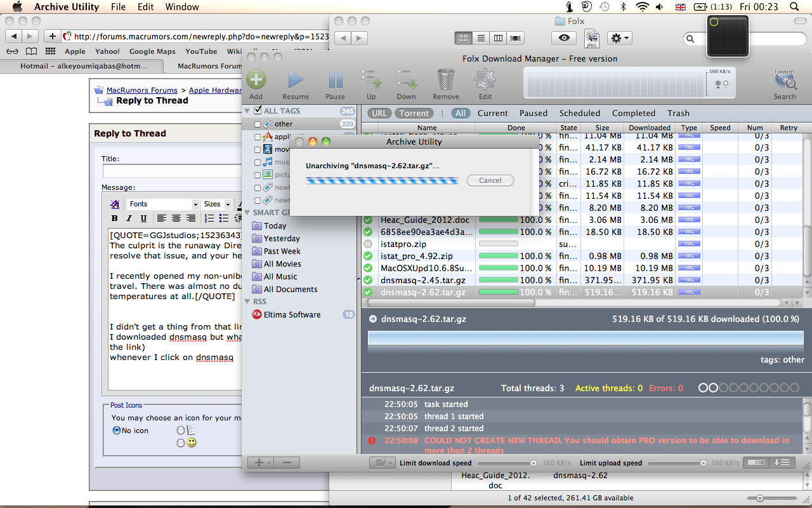The image size is (812, 508).
Task: Click the Pause download icon
Action: pos(335,80)
